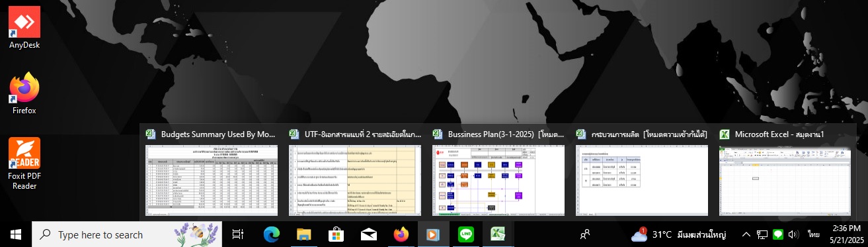
Task: Open File Explorer from the taskbar
Action: pyautogui.click(x=303, y=234)
